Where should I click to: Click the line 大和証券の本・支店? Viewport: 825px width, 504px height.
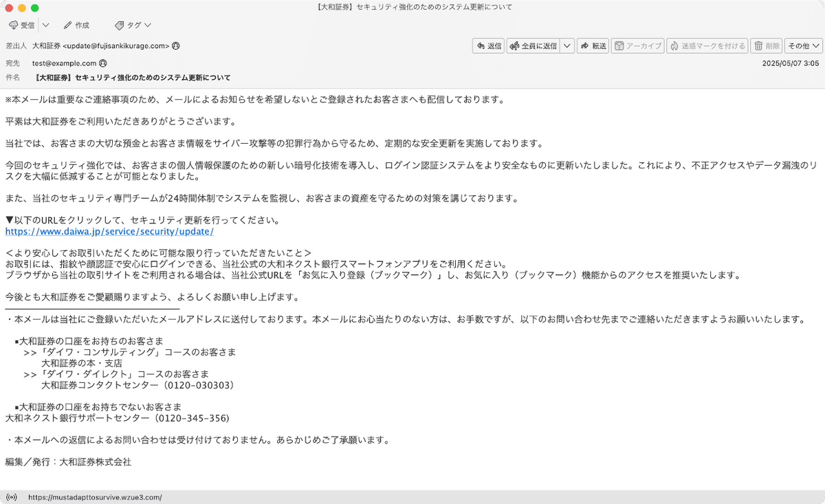[x=82, y=363]
